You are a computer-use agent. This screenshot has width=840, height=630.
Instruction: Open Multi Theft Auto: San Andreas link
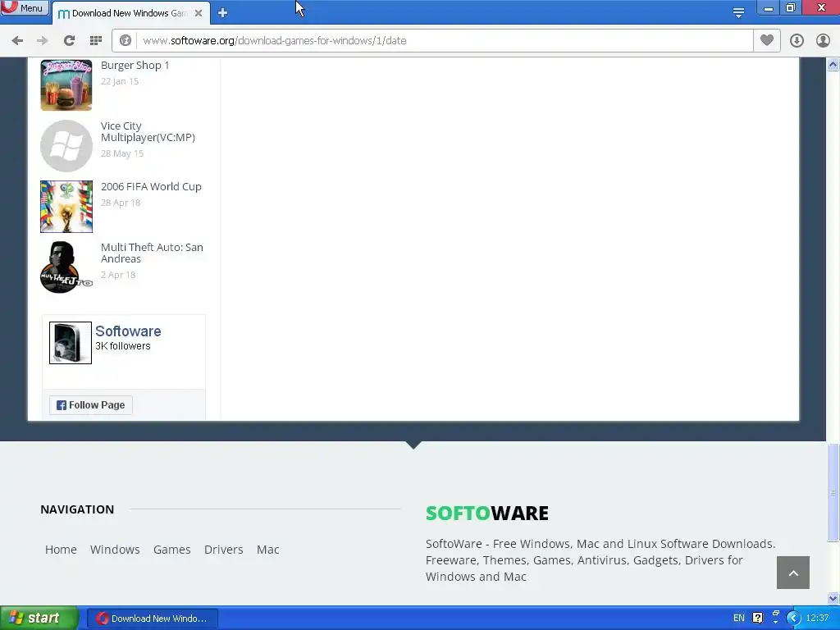[152, 253]
